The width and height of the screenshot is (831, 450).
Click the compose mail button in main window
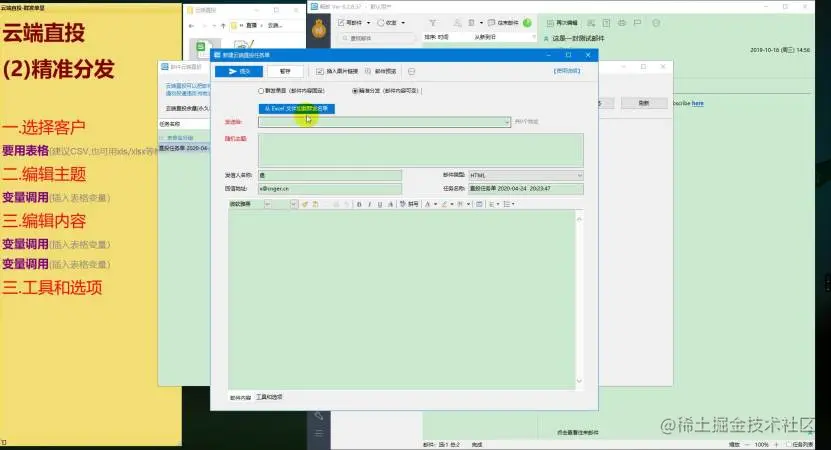pos(350,23)
